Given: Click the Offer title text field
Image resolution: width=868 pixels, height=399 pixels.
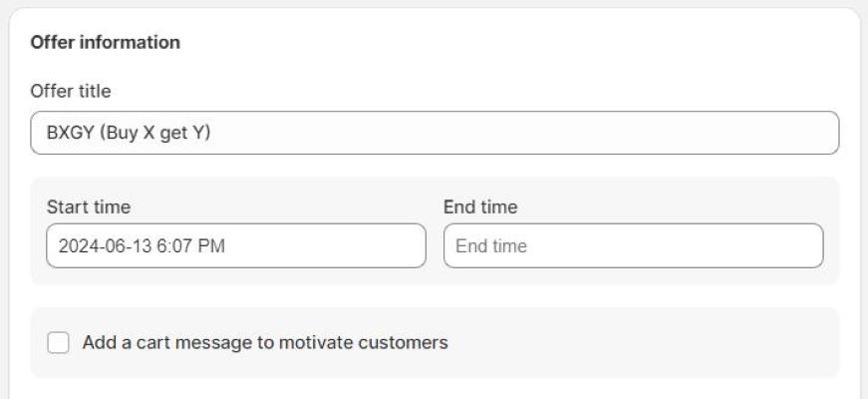Looking at the screenshot, I should [x=434, y=133].
